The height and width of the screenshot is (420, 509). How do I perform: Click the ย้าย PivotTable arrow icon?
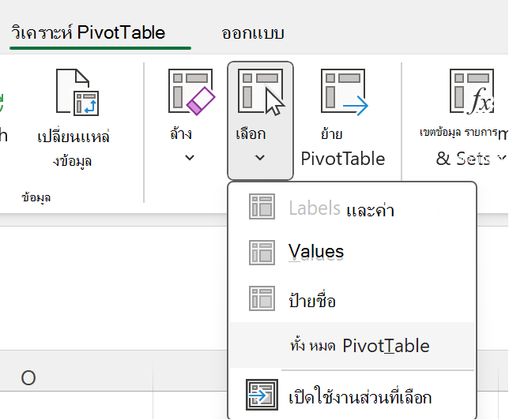tap(345, 92)
